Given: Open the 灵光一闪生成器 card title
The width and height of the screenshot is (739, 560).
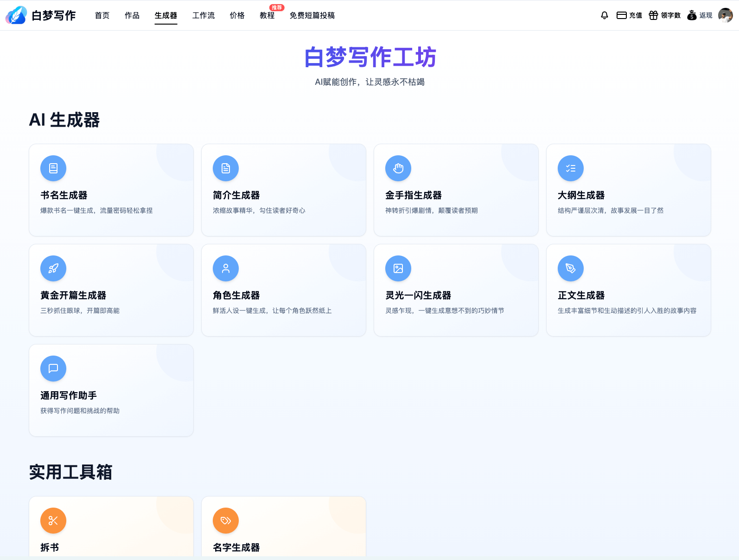Looking at the screenshot, I should [x=418, y=295].
